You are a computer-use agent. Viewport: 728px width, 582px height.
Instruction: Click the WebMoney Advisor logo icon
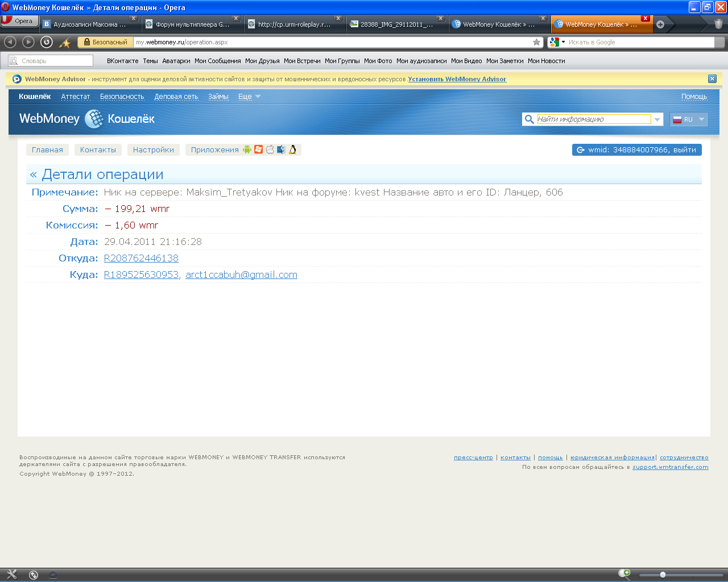[16, 79]
